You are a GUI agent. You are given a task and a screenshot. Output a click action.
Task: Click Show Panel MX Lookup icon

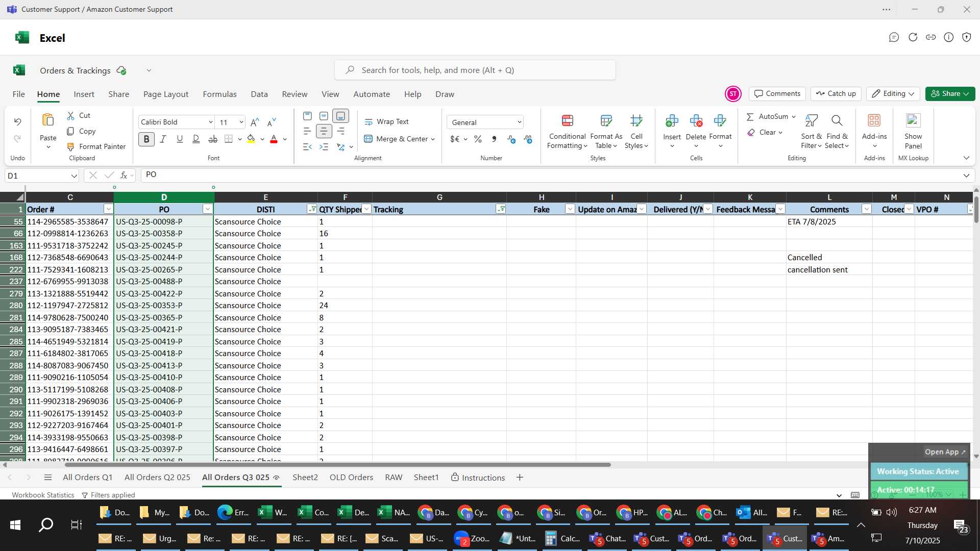coord(913,120)
